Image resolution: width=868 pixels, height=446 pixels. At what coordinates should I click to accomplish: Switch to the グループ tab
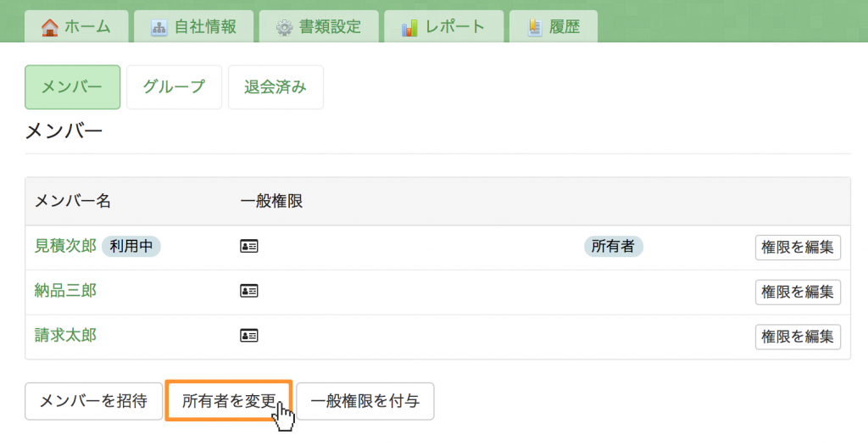click(175, 87)
